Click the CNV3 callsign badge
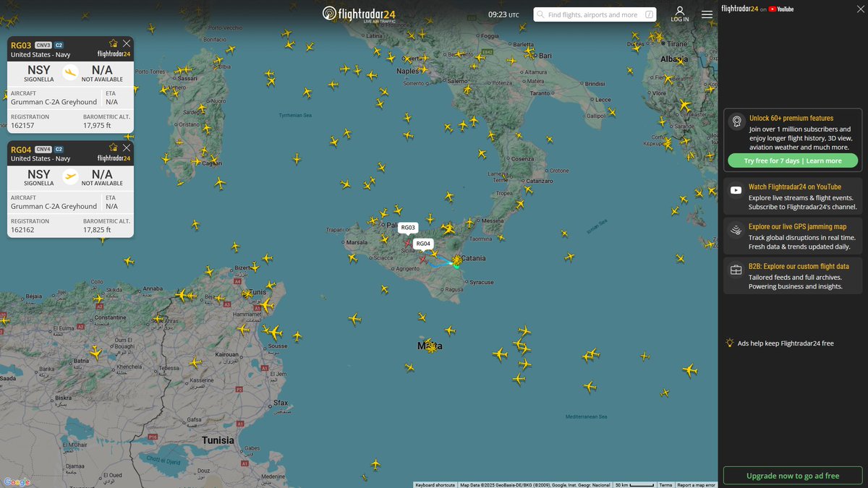 pyautogui.click(x=43, y=45)
